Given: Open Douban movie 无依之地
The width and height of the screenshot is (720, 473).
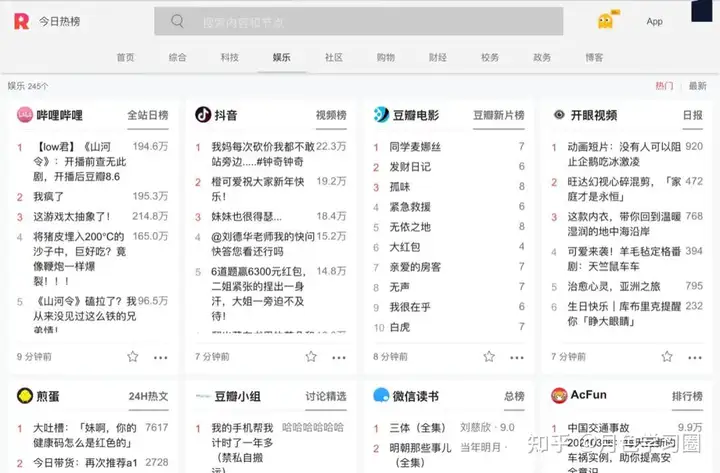Looking at the screenshot, I should 410,227.
